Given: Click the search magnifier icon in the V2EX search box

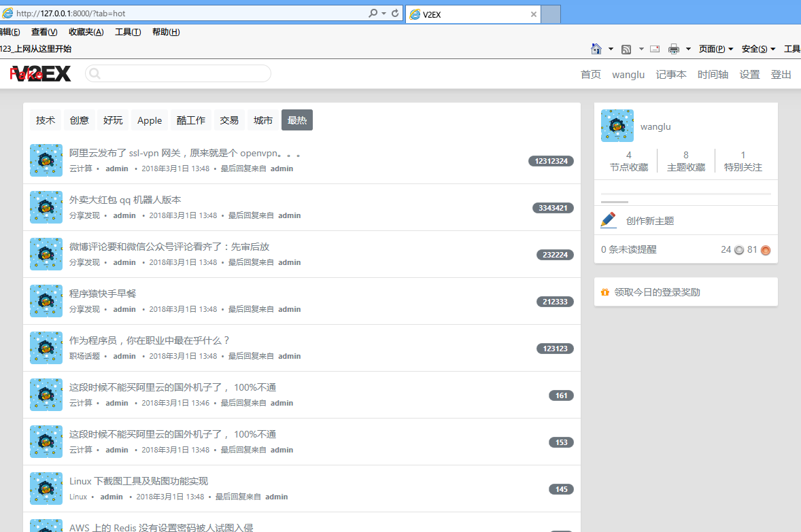Looking at the screenshot, I should [95, 74].
